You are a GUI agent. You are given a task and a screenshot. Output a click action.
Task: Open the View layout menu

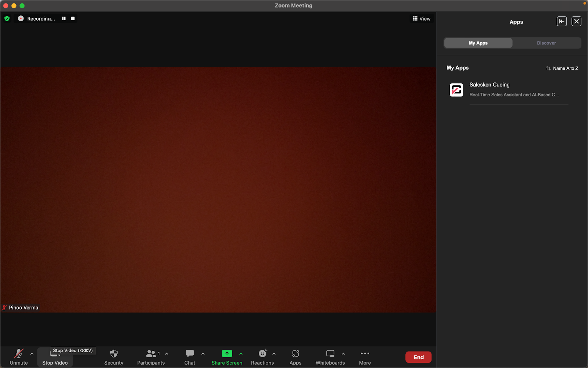(422, 18)
